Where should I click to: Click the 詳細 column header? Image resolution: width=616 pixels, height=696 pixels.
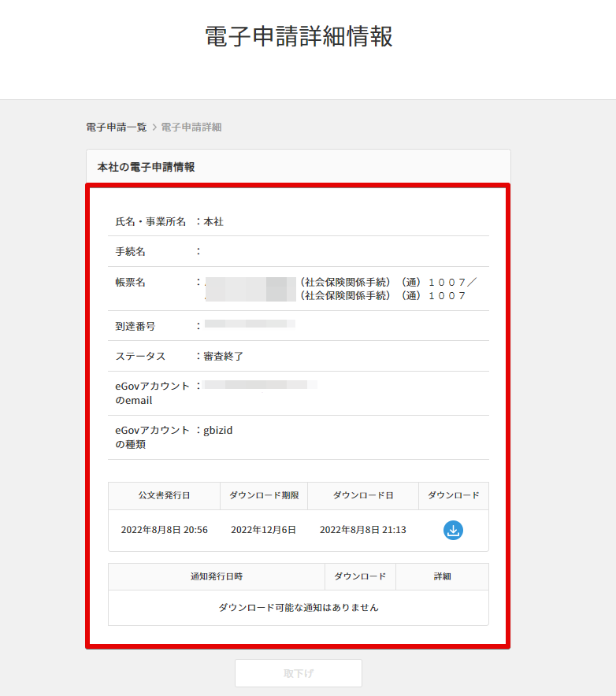click(442, 576)
